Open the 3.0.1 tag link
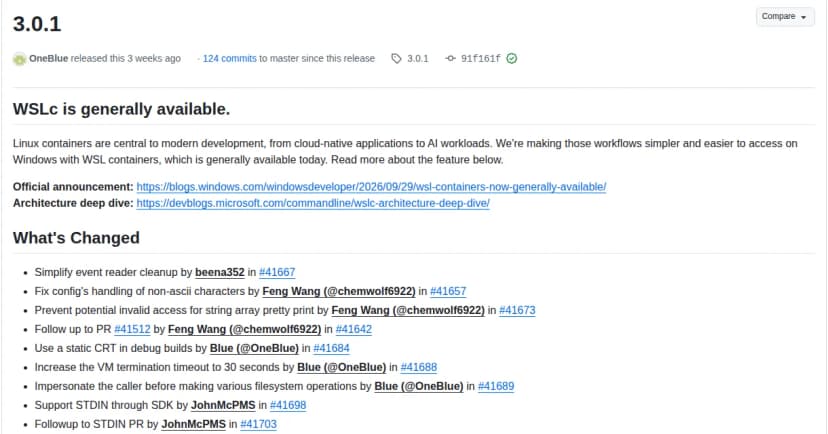The image size is (828, 434). coord(418,59)
